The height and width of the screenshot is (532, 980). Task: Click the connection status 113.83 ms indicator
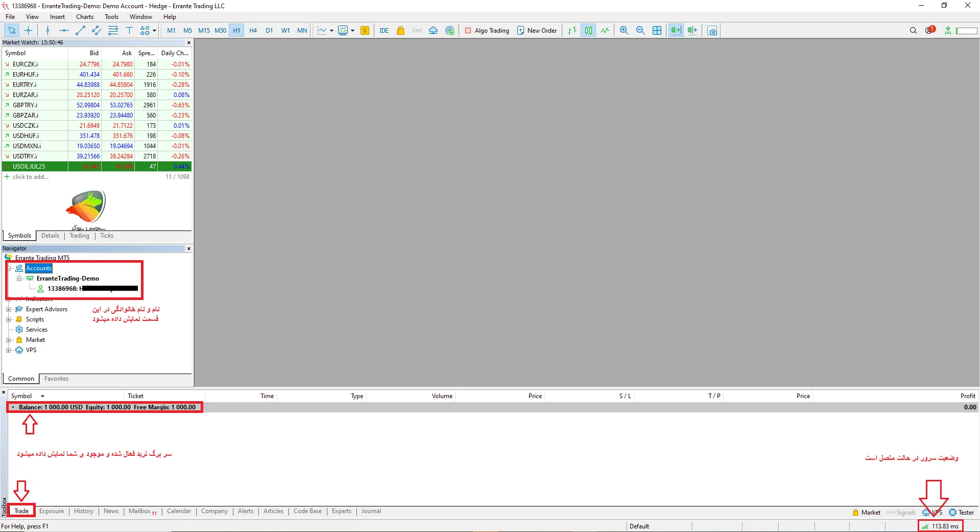[940, 526]
